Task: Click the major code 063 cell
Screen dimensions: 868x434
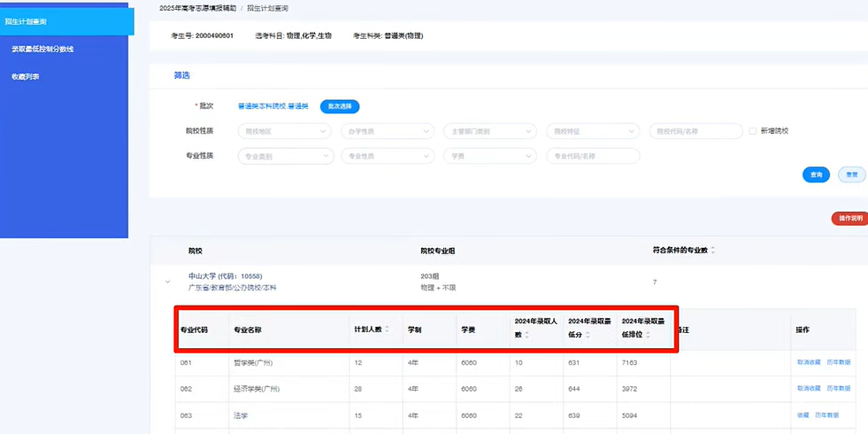Action: 186,415
